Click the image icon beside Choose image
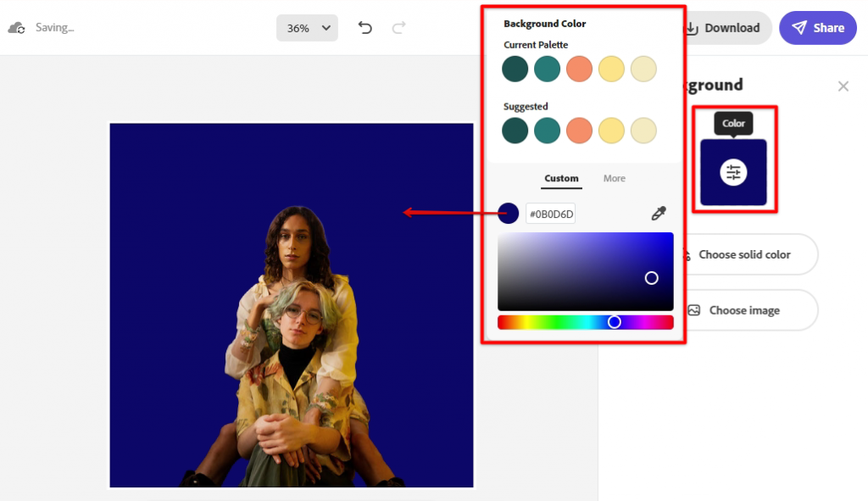 tap(694, 310)
